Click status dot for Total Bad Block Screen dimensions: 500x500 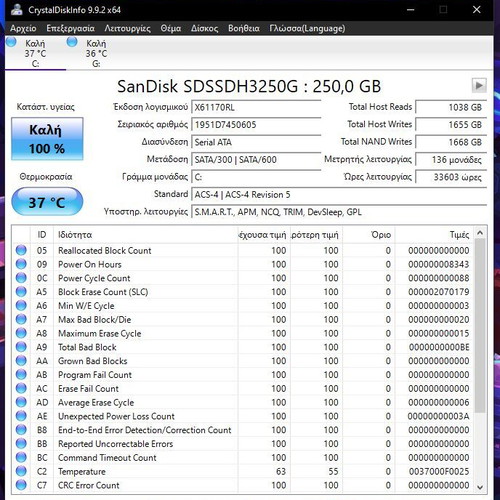tap(21, 347)
